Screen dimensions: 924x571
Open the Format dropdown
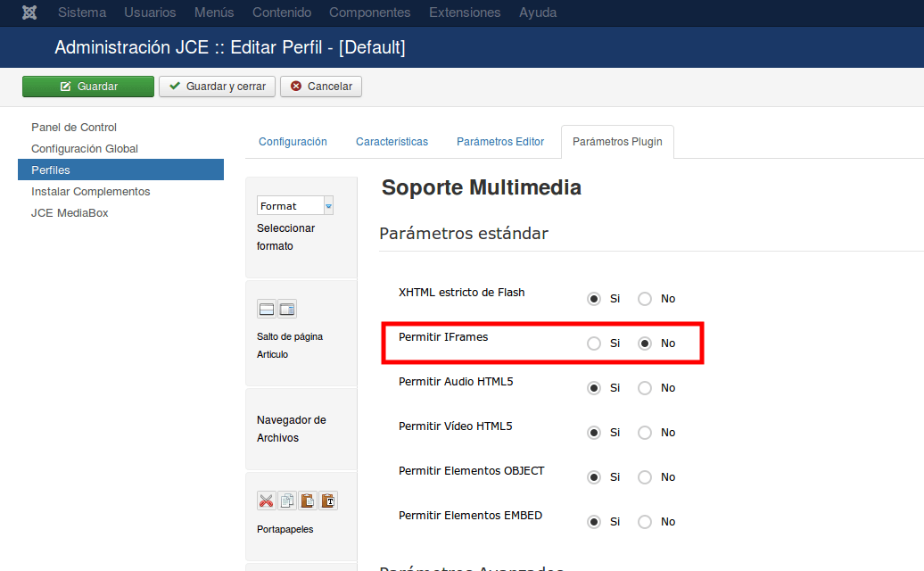pos(295,206)
